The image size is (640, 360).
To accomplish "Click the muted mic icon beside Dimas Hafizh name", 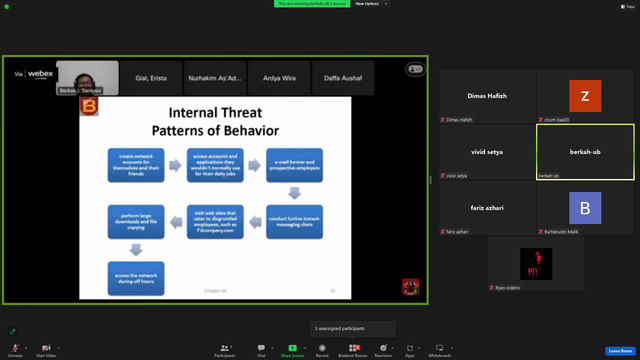I will coord(443,120).
